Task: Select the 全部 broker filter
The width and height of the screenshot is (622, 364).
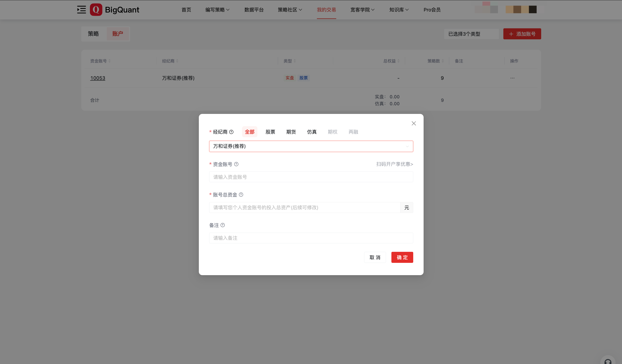Action: point(250,132)
